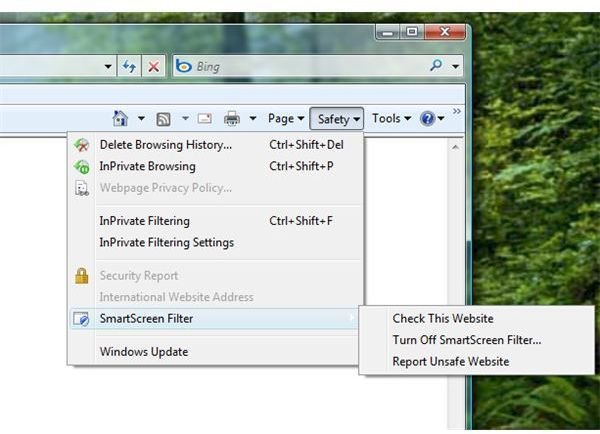
Task: Open search provider dropdown arrow
Action: pos(455,66)
